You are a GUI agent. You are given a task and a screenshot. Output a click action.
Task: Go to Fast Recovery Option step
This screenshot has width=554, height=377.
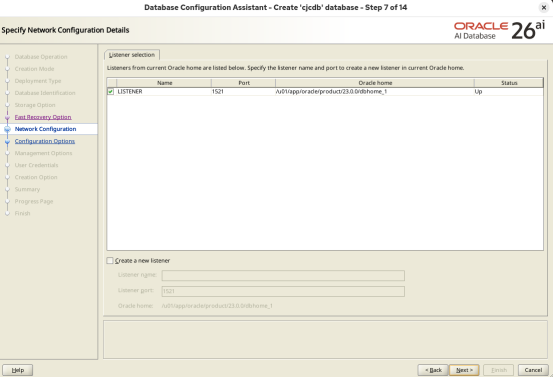[43, 117]
